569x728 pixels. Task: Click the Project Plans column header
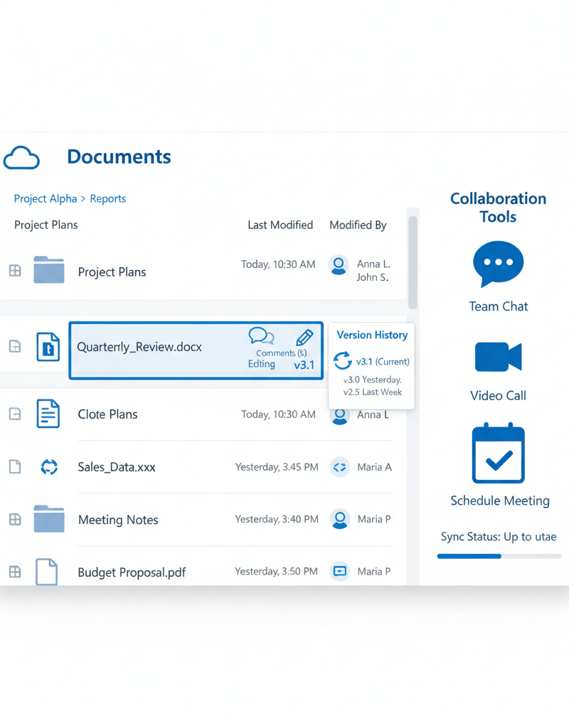[x=46, y=225]
